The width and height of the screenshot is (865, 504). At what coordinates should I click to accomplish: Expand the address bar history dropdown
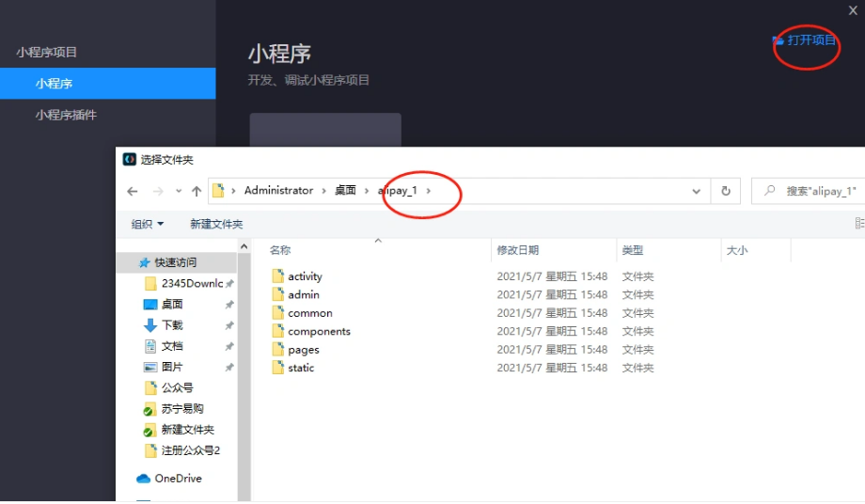tap(696, 191)
